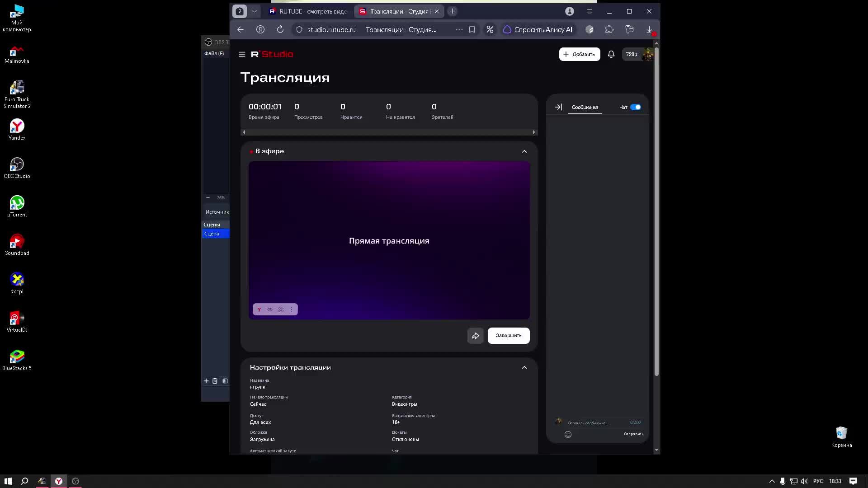Delete the selected scene in OBS

[x=215, y=381]
